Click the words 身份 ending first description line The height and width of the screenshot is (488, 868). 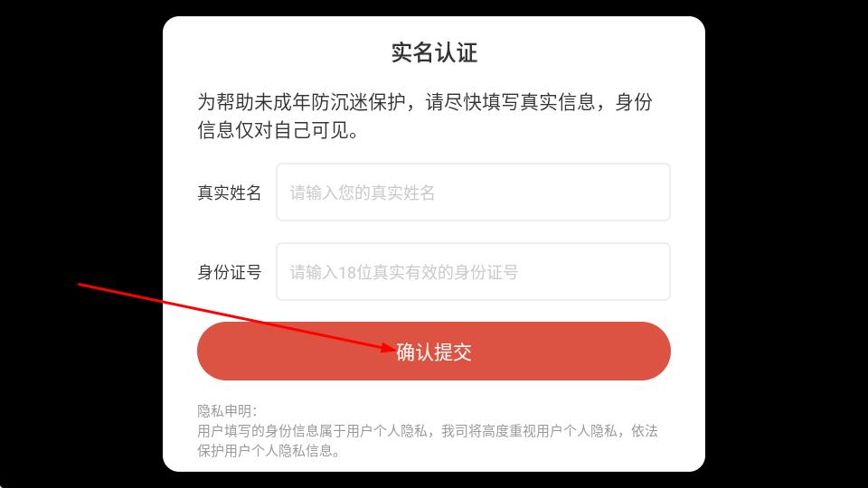[x=634, y=102]
